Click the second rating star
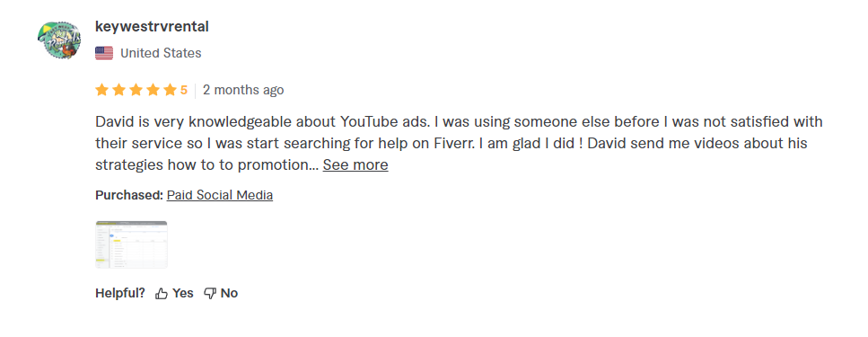Screen dimensions: 868x337 pos(118,90)
